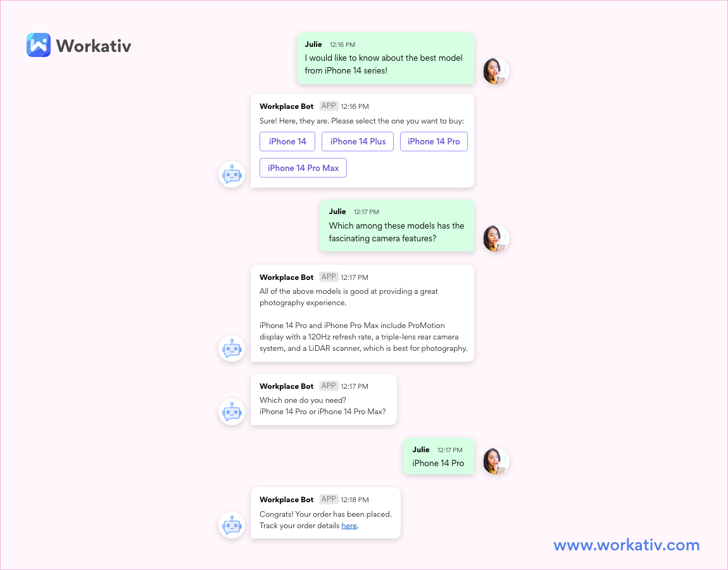Click the bot avatar beside the 'Congrats!' message

pos(232,526)
